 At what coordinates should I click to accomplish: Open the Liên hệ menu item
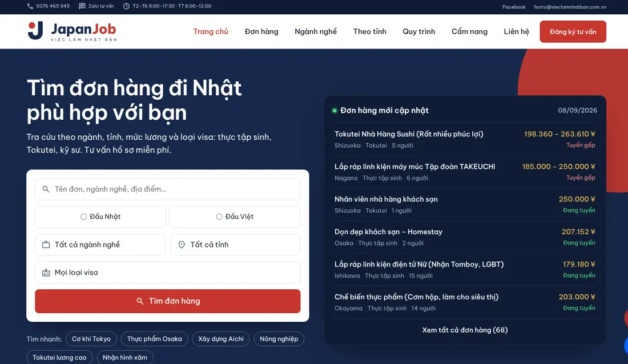(x=516, y=31)
